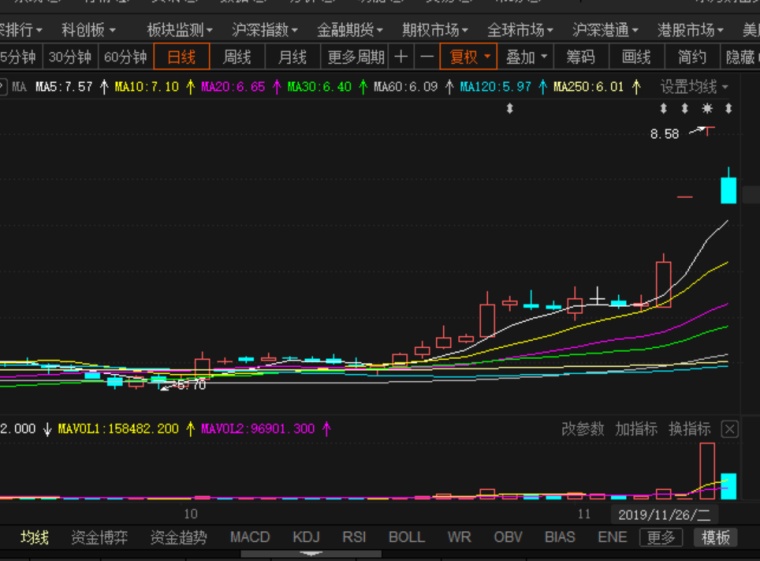
Task: Expand the 叠加 overlay dropdown
Action: pyautogui.click(x=526, y=57)
